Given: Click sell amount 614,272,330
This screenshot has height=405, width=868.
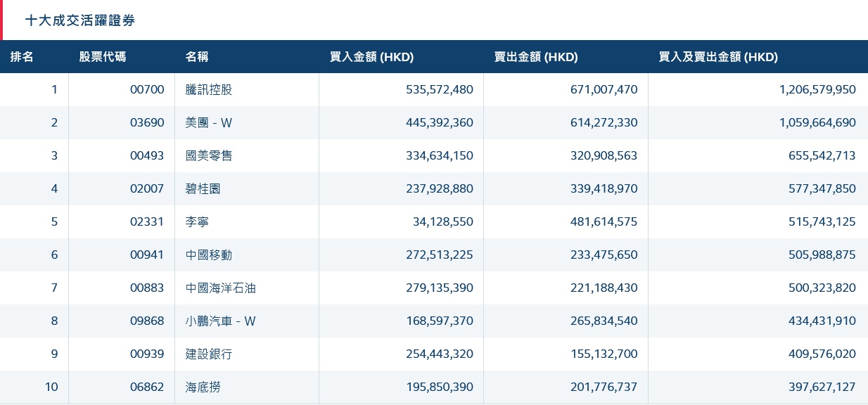Looking at the screenshot, I should 604,122.
